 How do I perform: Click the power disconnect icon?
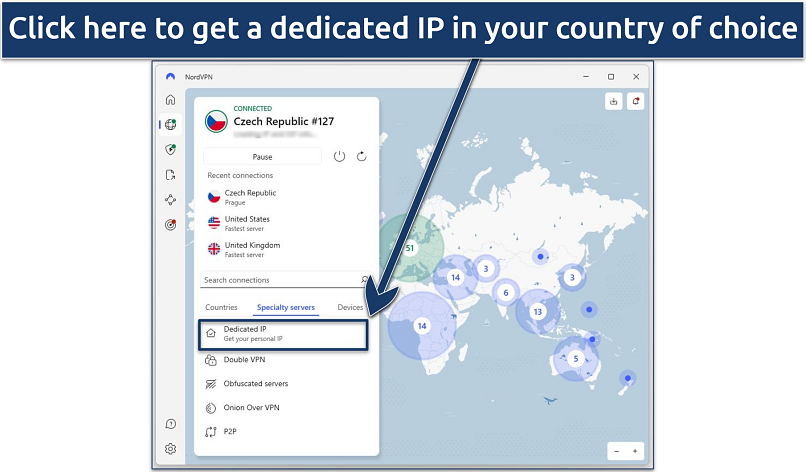pos(339,156)
